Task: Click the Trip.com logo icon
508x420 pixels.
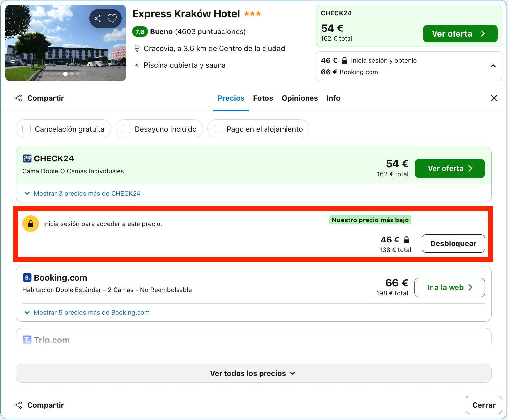Action: 27,340
